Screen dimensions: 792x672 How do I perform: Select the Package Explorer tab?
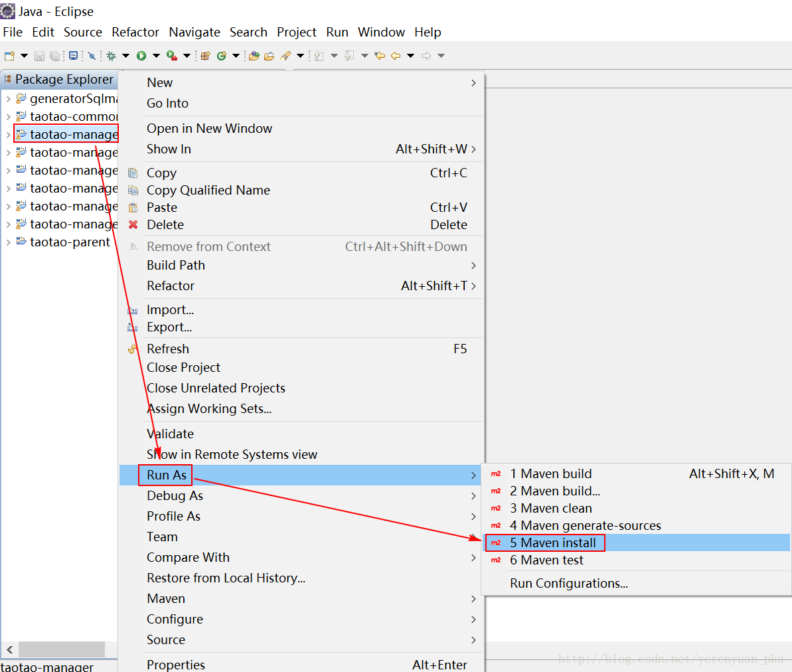point(59,79)
